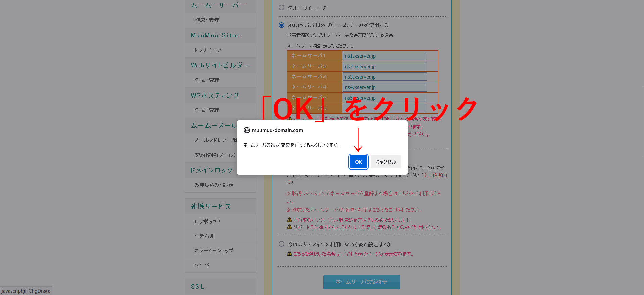Open カラーミーショップ in 連携サービス

pos(214,250)
